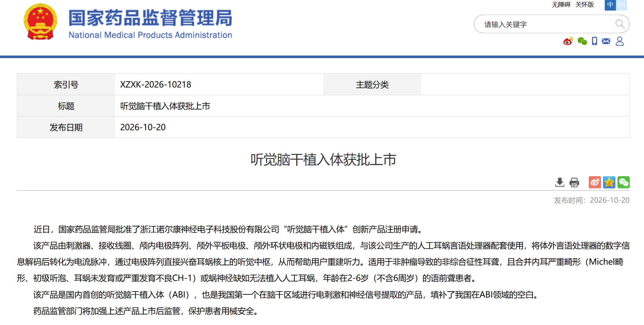Share the article to Weibo
This screenshot has height=325, width=644.
595,182
